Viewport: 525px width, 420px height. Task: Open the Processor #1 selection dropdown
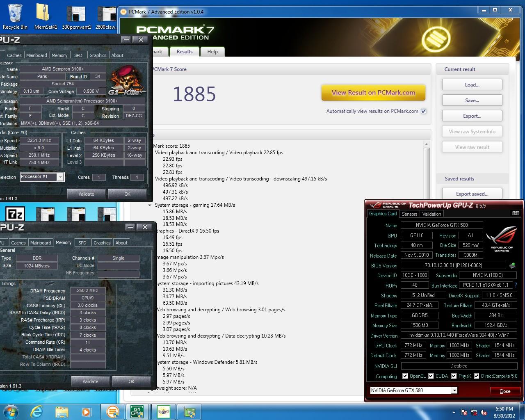tap(60, 177)
